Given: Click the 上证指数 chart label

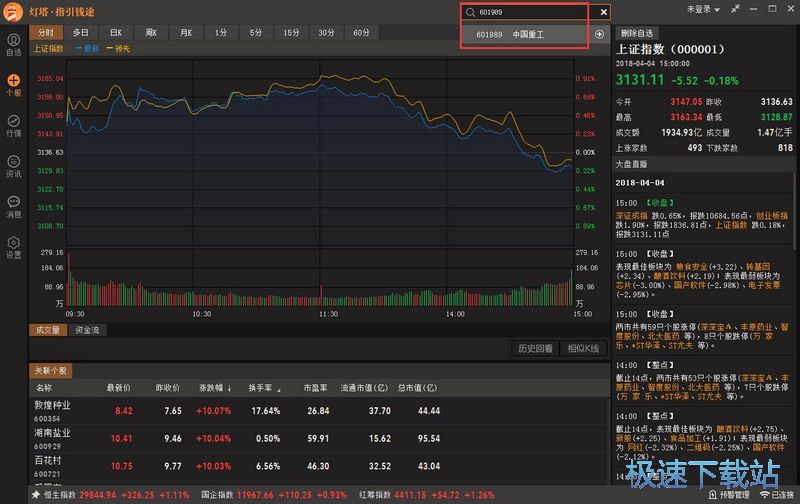Looking at the screenshot, I should 48,48.
